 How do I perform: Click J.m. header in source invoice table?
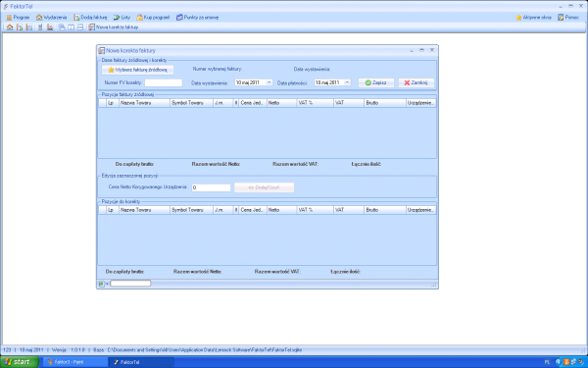point(222,103)
